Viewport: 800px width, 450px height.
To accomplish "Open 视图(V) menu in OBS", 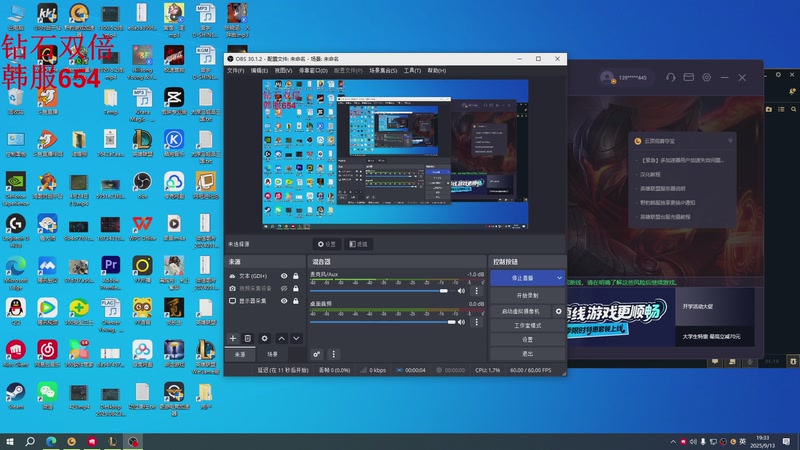I will (283, 70).
